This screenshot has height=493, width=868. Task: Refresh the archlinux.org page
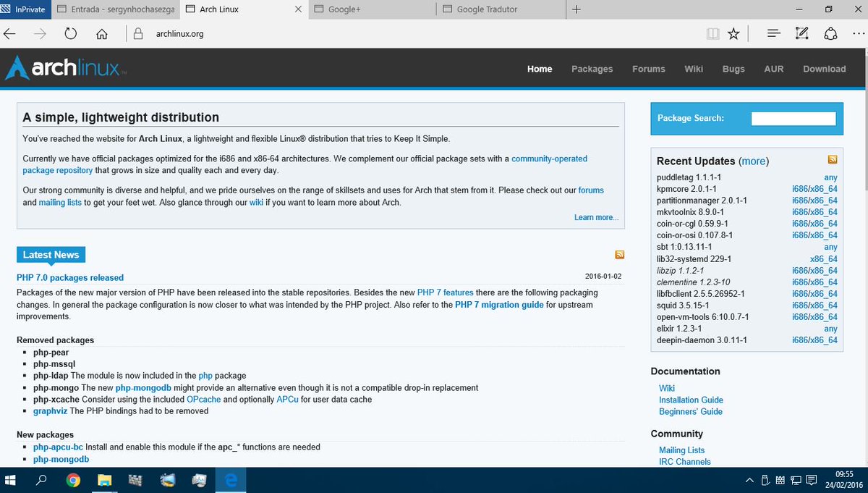(70, 34)
